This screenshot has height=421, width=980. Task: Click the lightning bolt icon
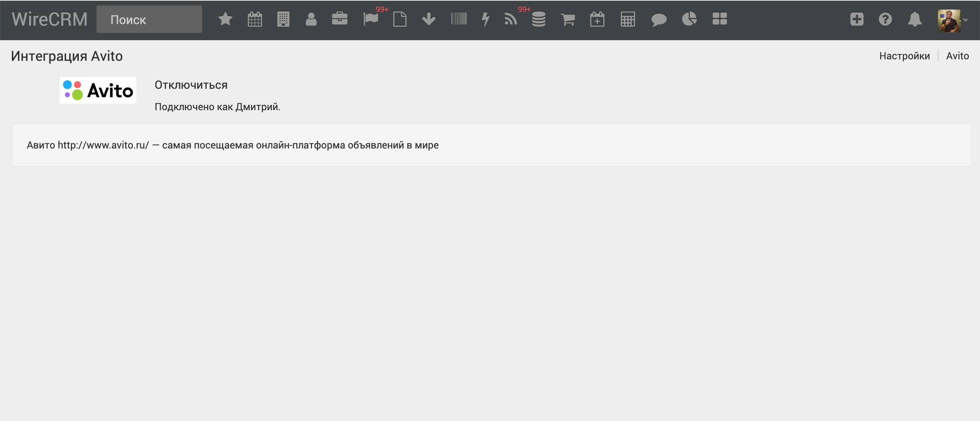tap(486, 19)
